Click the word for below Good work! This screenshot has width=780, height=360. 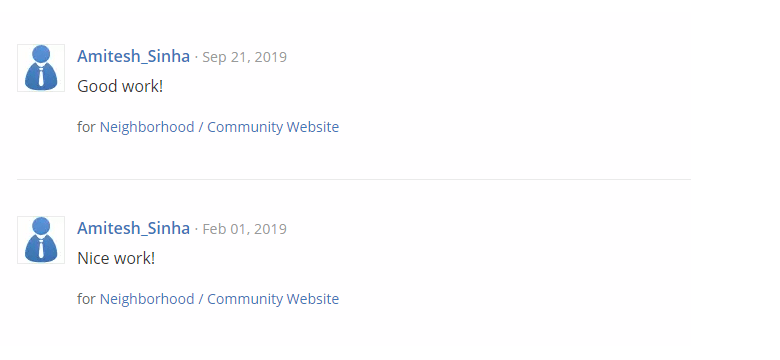[86, 127]
